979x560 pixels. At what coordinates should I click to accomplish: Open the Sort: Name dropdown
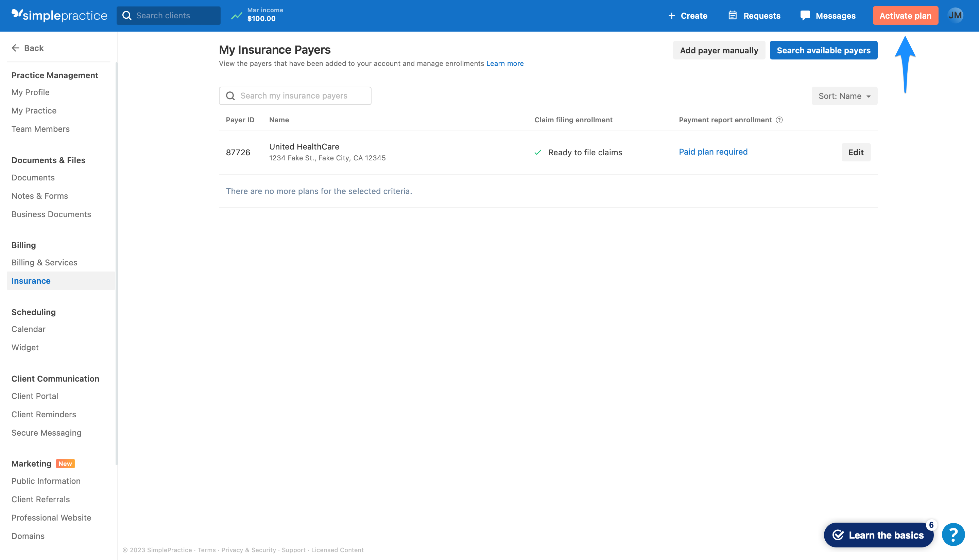click(x=844, y=96)
